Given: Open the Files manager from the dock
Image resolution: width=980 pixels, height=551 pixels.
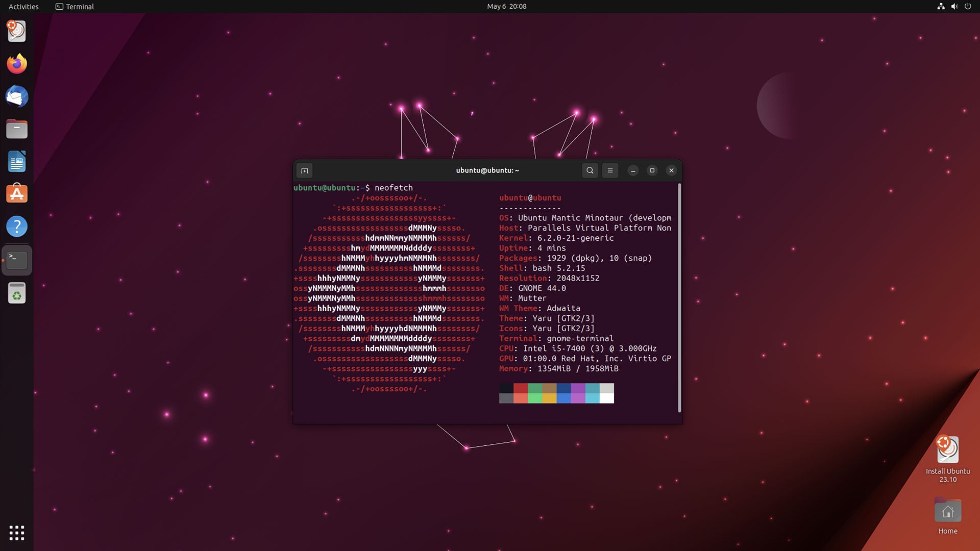Looking at the screenshot, I should 16,129.
